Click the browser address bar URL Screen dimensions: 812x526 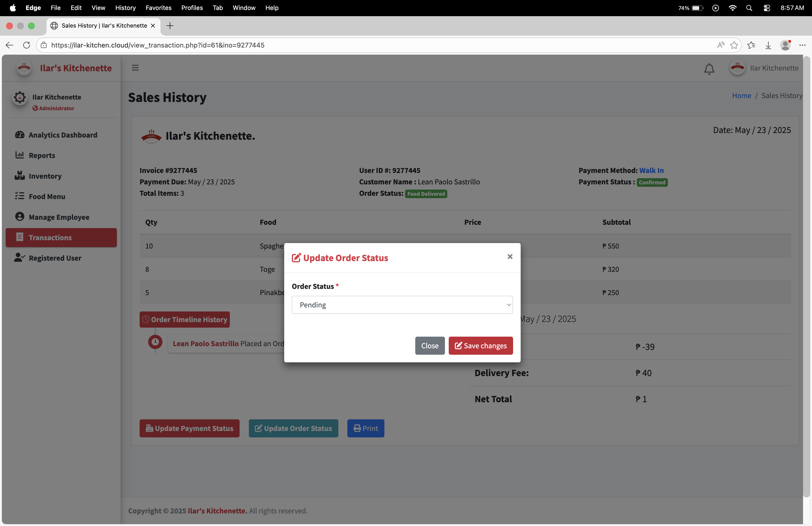pos(158,45)
